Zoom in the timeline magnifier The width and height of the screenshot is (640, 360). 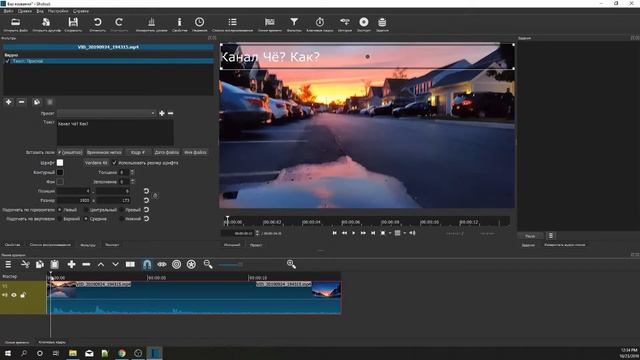[291, 264]
